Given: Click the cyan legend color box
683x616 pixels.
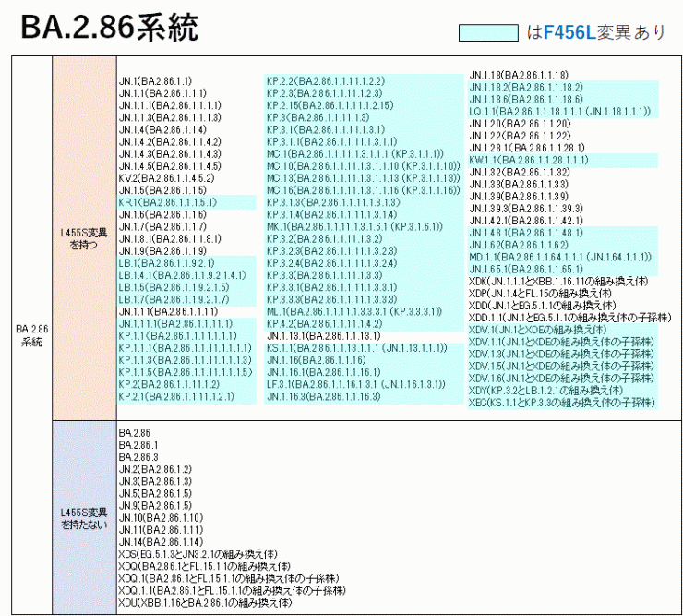Looking at the screenshot, I should 488,33.
